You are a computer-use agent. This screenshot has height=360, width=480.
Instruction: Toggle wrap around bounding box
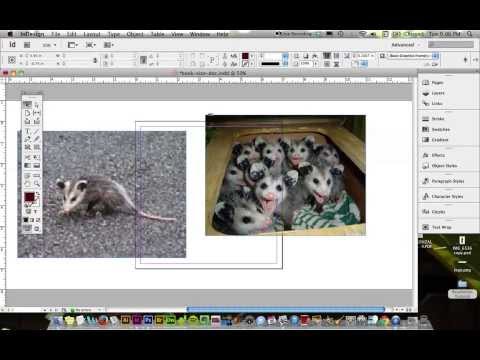336,56
